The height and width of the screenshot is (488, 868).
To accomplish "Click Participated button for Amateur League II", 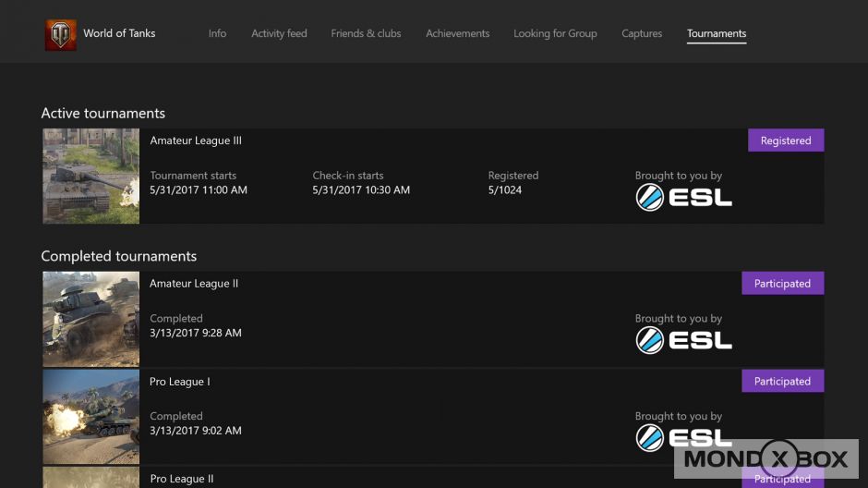I will pos(782,284).
